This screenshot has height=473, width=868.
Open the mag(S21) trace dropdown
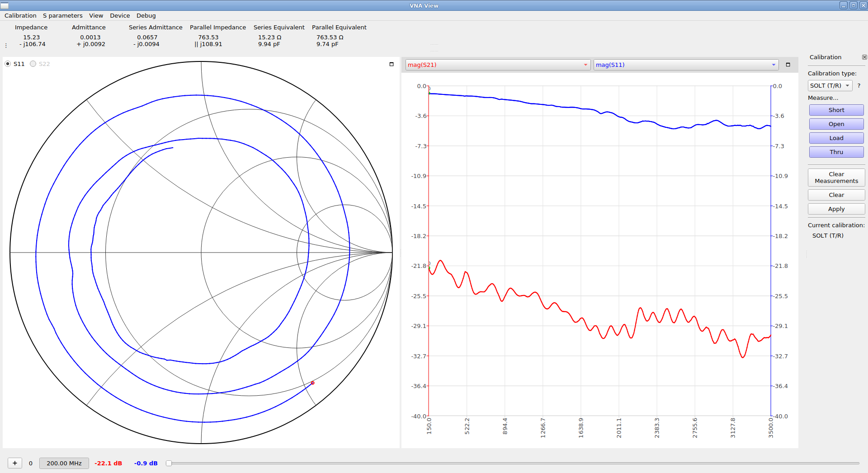(498, 65)
